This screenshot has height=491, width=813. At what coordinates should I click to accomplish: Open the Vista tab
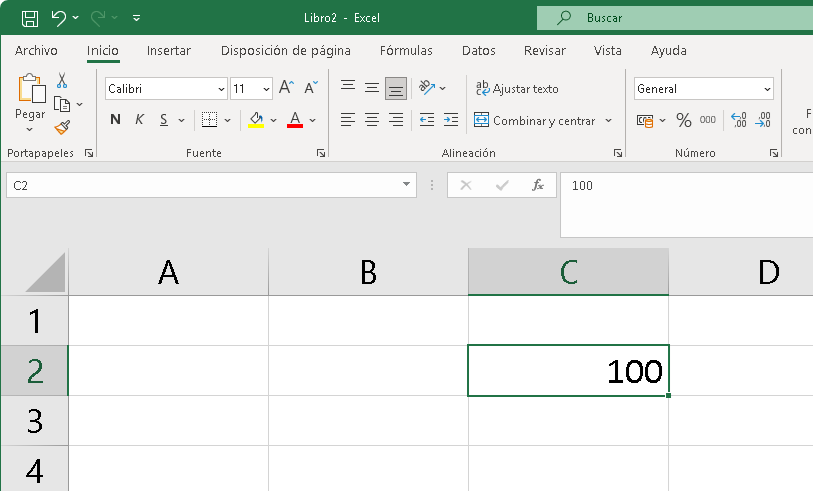point(608,50)
